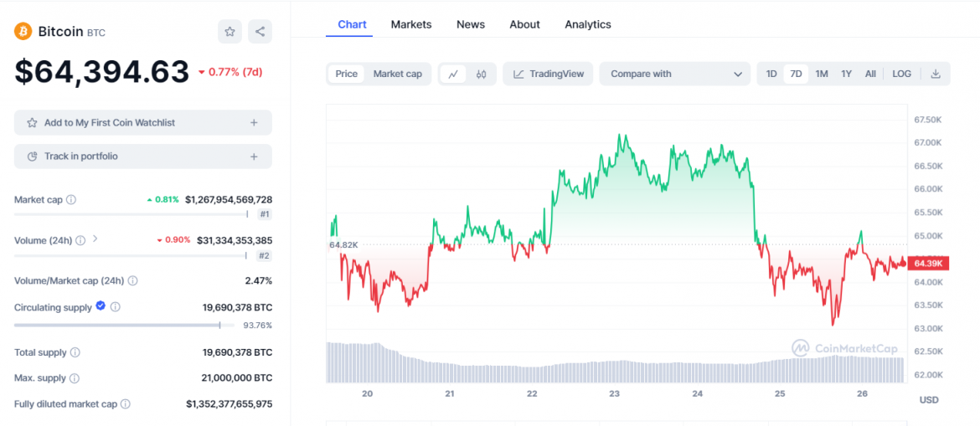
Task: Switch to line chart view icon
Action: pyautogui.click(x=453, y=74)
